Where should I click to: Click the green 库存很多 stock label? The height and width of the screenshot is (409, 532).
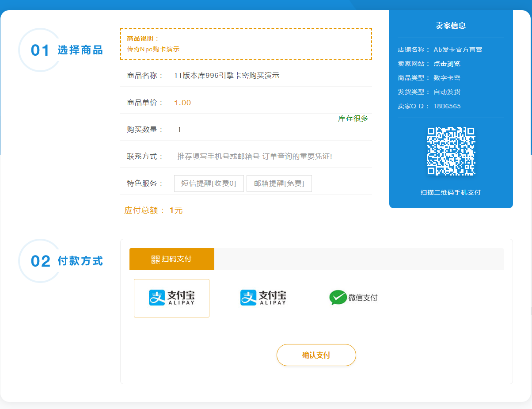coord(353,118)
